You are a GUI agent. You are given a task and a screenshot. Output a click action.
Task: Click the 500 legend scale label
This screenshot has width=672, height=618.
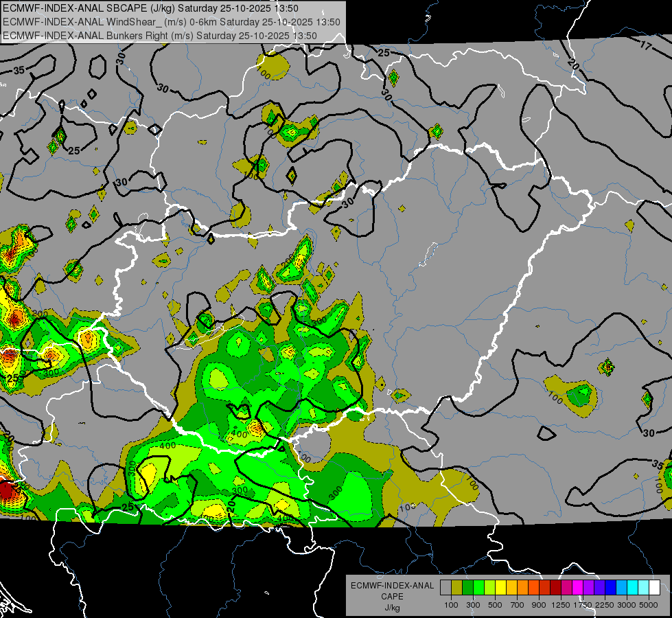pos(495,605)
